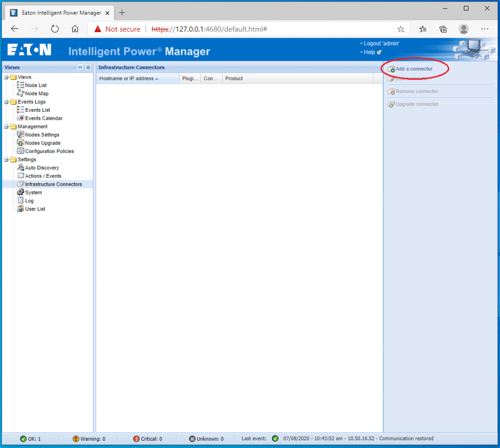The image size is (500, 448).
Task: Open the Node List view
Action: coord(36,85)
